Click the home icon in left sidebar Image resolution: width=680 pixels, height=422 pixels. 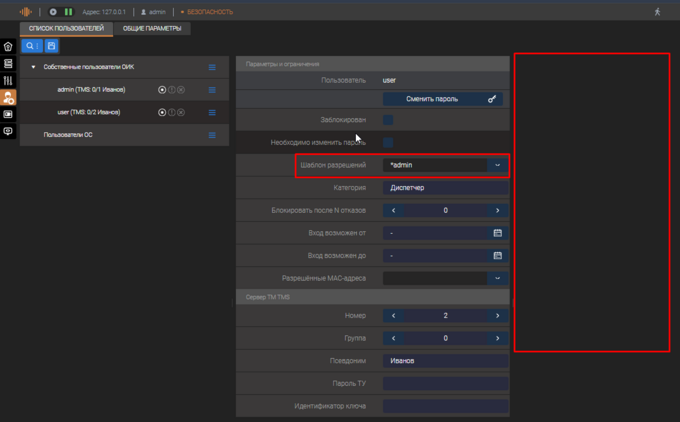pos(9,46)
